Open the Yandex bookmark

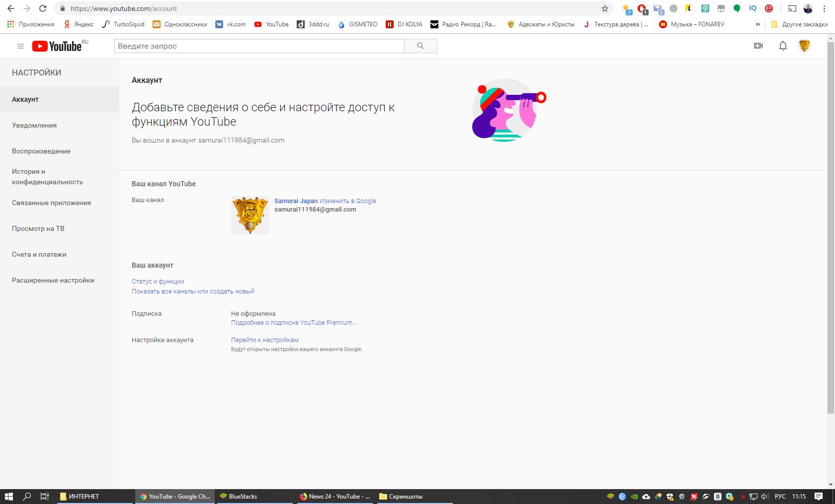[79, 24]
